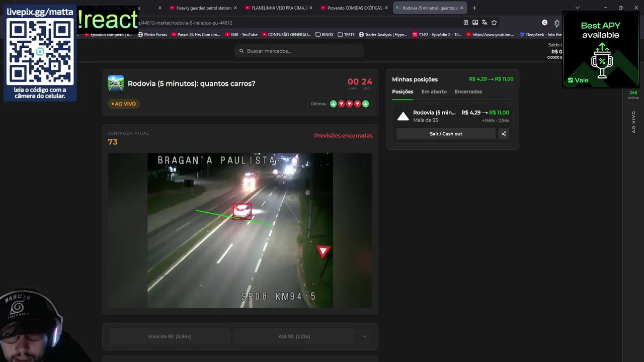This screenshot has width=644, height=362.
Task: Click the Rodovia (5 minutos): quantos carros? title
Action: coord(191,83)
